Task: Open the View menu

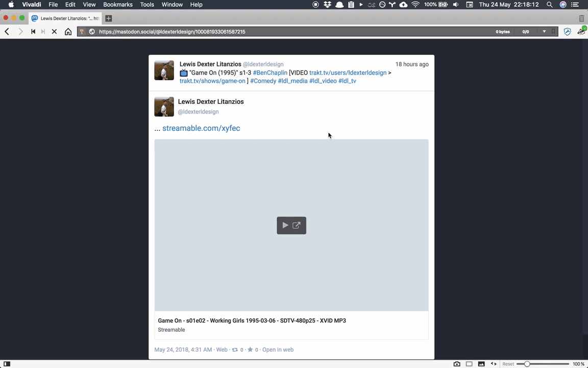Action: [89, 5]
